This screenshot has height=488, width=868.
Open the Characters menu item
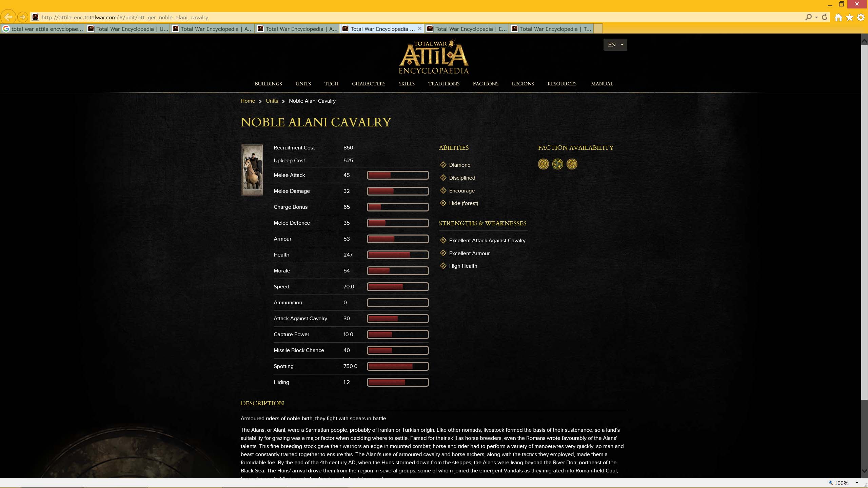tap(369, 84)
